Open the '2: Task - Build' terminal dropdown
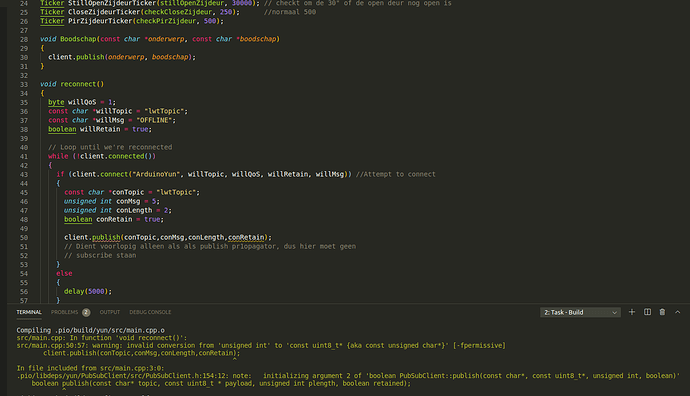The width and height of the screenshot is (690, 396). pos(580,312)
